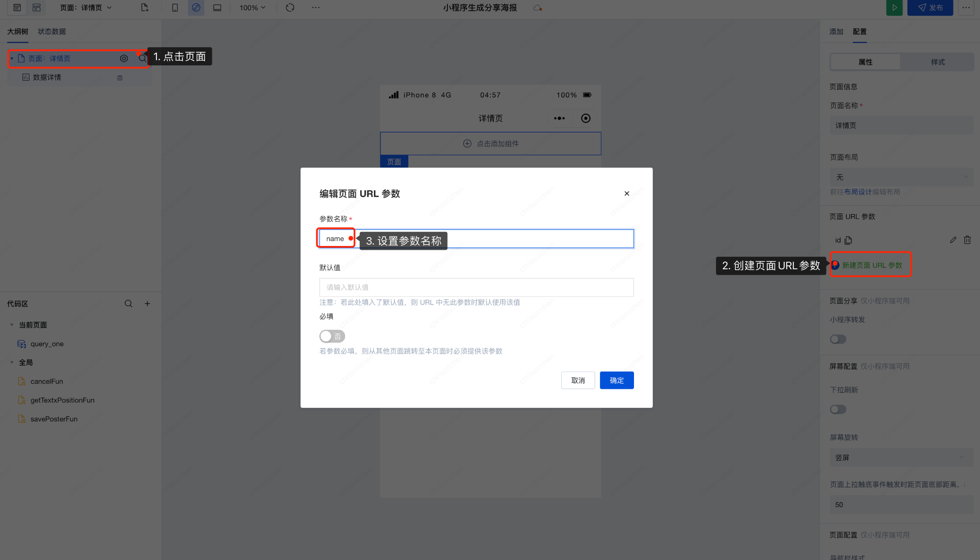Click the 默认值 default value input field
980x560 pixels.
476,287
